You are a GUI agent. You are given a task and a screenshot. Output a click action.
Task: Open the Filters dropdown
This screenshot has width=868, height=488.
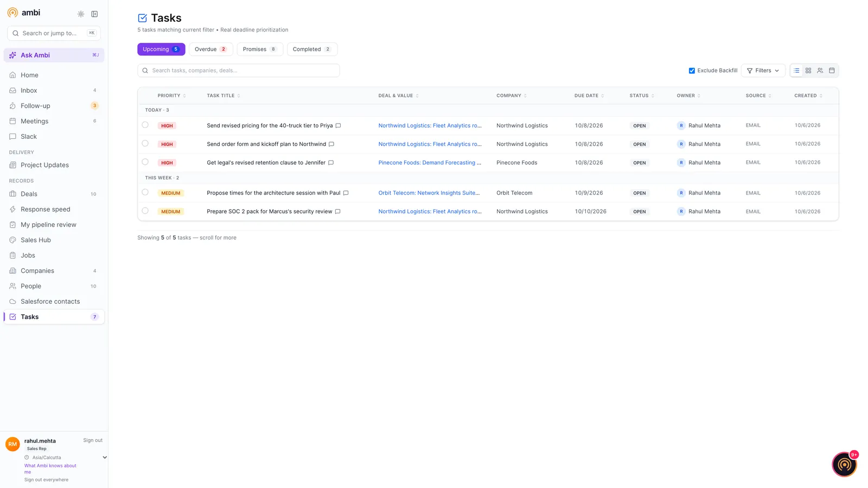coord(763,70)
